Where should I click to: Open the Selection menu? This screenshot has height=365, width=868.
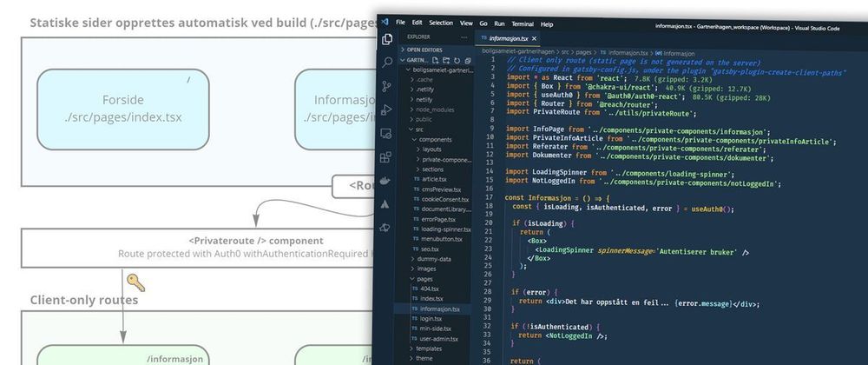coord(441,23)
